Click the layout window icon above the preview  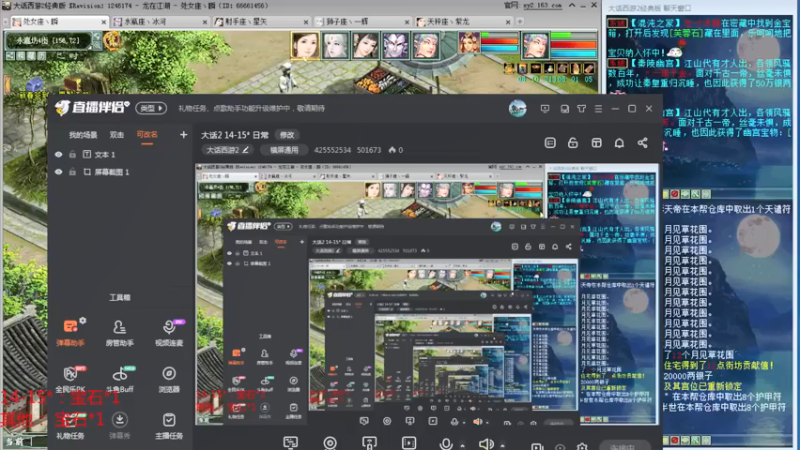coord(596,143)
